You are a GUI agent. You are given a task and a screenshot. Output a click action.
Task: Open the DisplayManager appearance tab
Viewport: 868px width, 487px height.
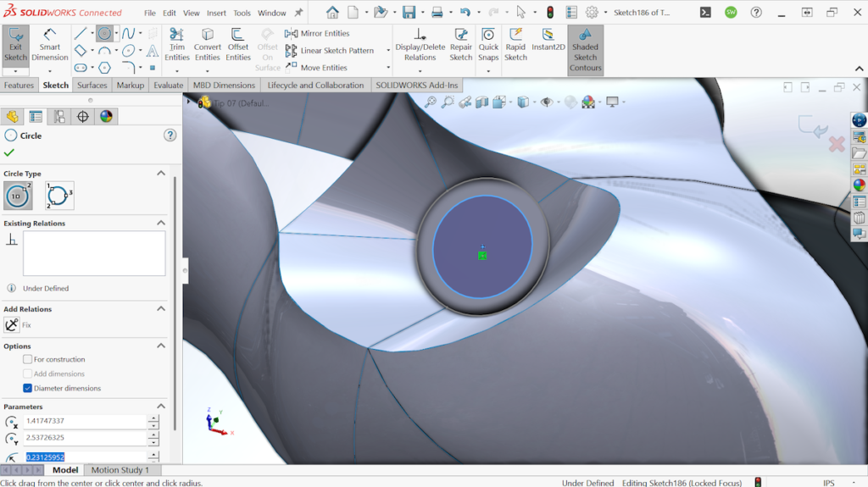(106, 116)
